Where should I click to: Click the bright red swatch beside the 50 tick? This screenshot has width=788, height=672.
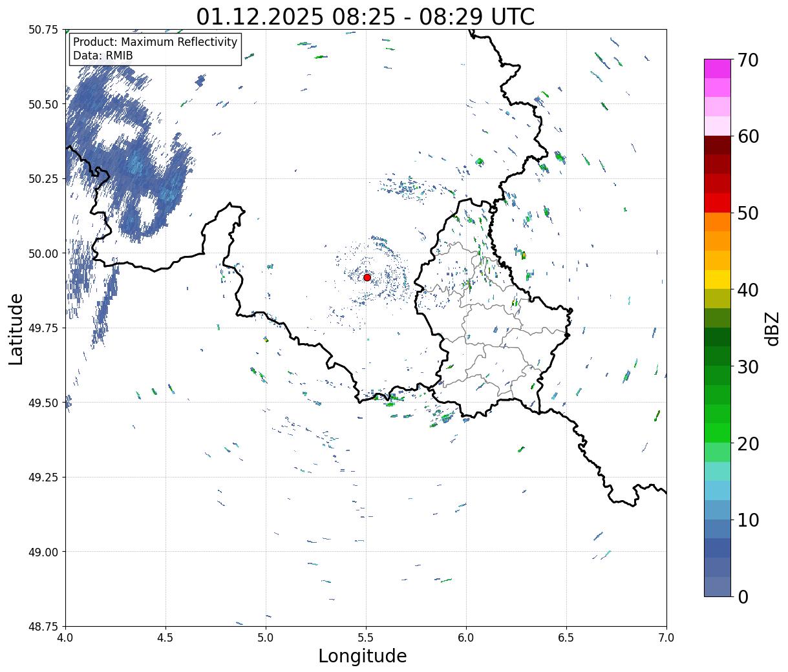tap(718, 203)
